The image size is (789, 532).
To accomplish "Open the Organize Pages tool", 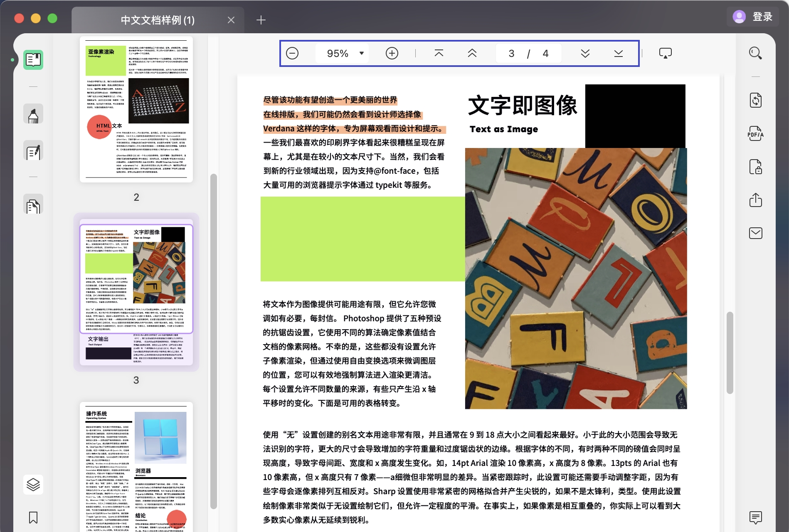I will point(33,204).
